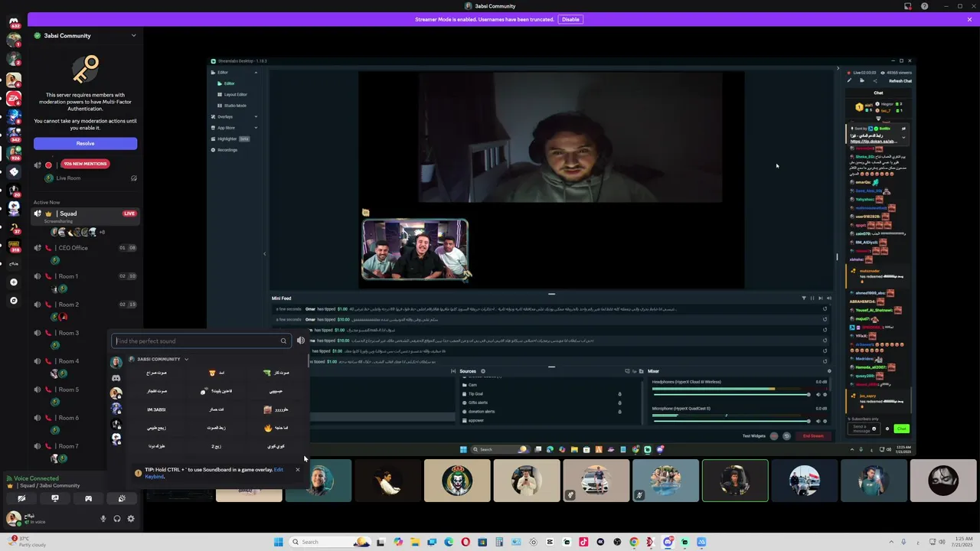Image resolution: width=980 pixels, height=551 pixels.
Task: Open chat settings gear next to Chat button
Action: tap(889, 429)
